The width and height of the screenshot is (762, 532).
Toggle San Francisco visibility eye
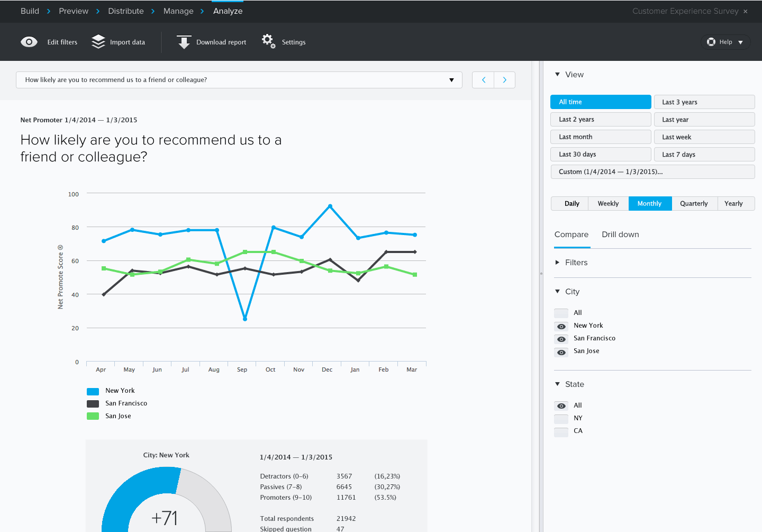(x=561, y=339)
